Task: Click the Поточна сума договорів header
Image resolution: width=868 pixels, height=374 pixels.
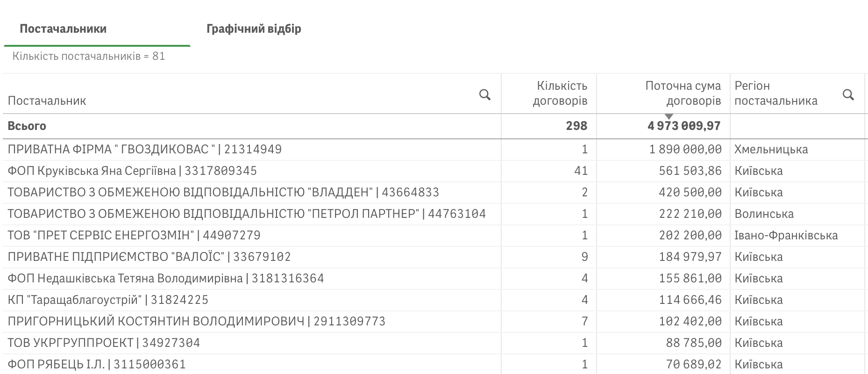Action: [683, 93]
